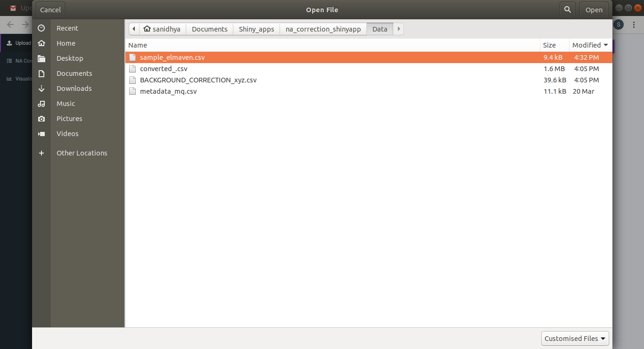Viewport: 644px width, 349px height.
Task: Click the forward arrow right of path bar
Action: pos(399,29)
